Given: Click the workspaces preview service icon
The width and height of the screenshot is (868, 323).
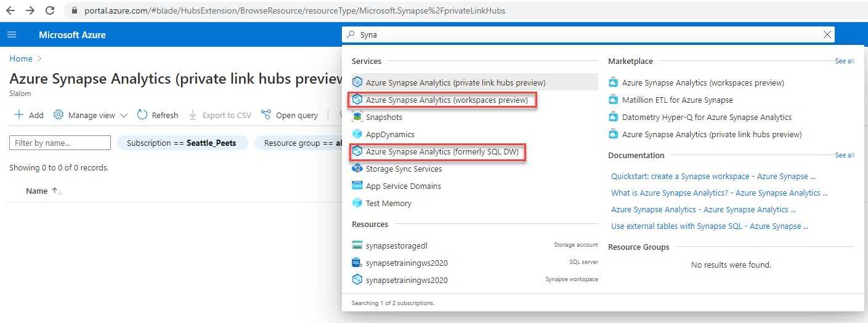Looking at the screenshot, I should click(x=357, y=100).
